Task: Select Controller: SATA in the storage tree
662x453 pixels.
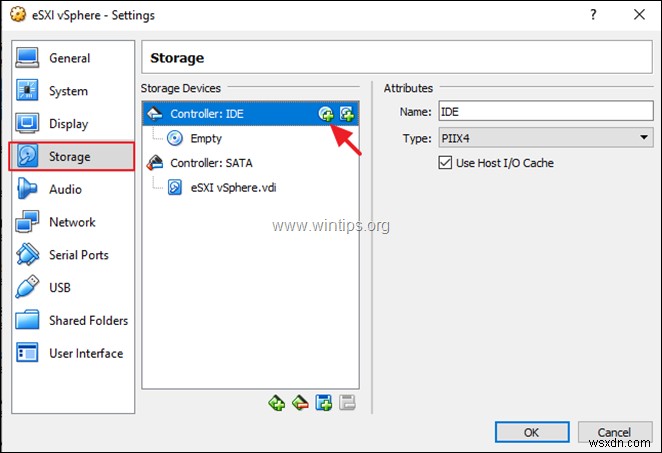Action: pos(211,163)
